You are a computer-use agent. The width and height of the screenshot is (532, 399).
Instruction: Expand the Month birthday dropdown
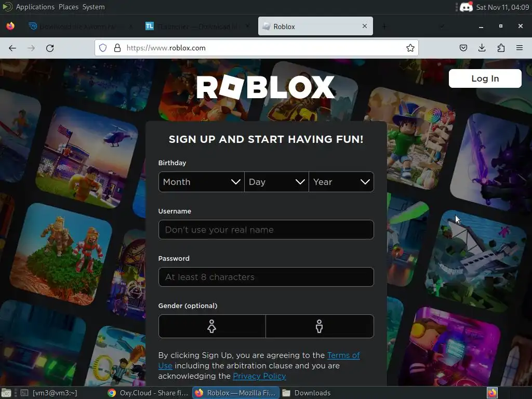(x=201, y=182)
